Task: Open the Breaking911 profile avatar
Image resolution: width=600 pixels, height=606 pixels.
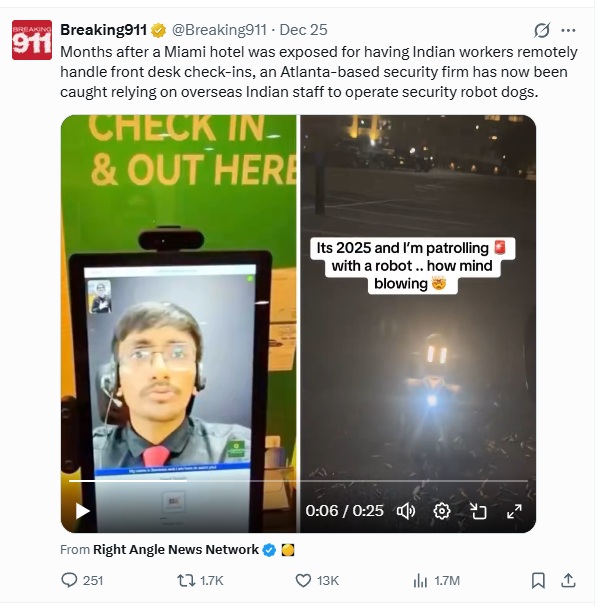Action: [32, 40]
